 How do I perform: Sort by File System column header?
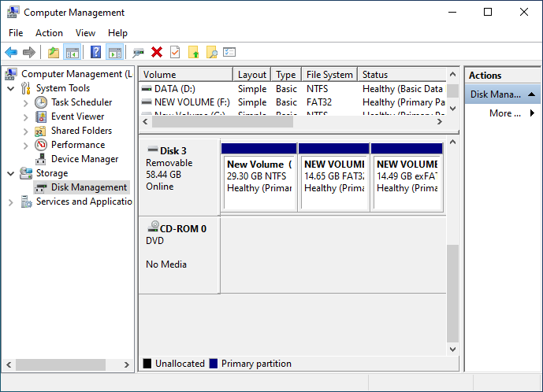pos(329,75)
